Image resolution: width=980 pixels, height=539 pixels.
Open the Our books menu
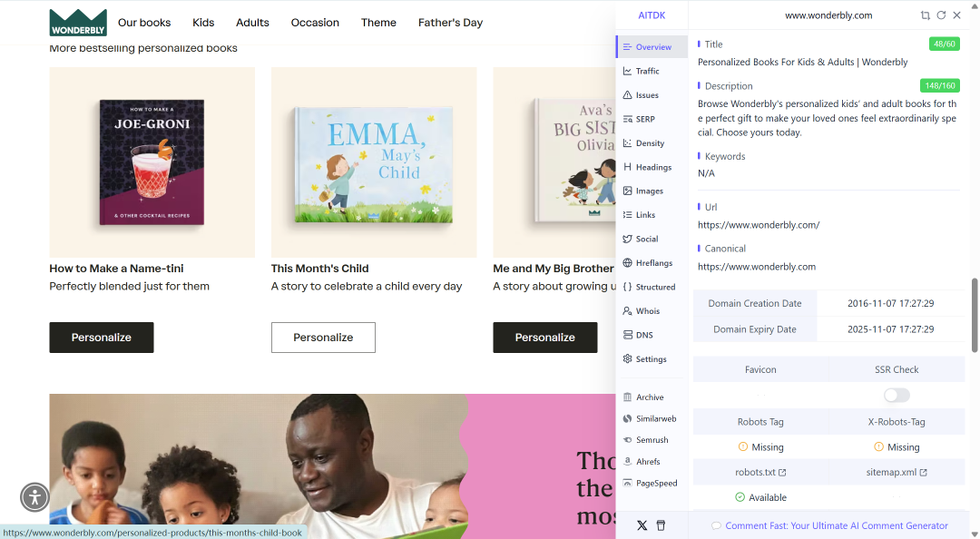pos(144,23)
